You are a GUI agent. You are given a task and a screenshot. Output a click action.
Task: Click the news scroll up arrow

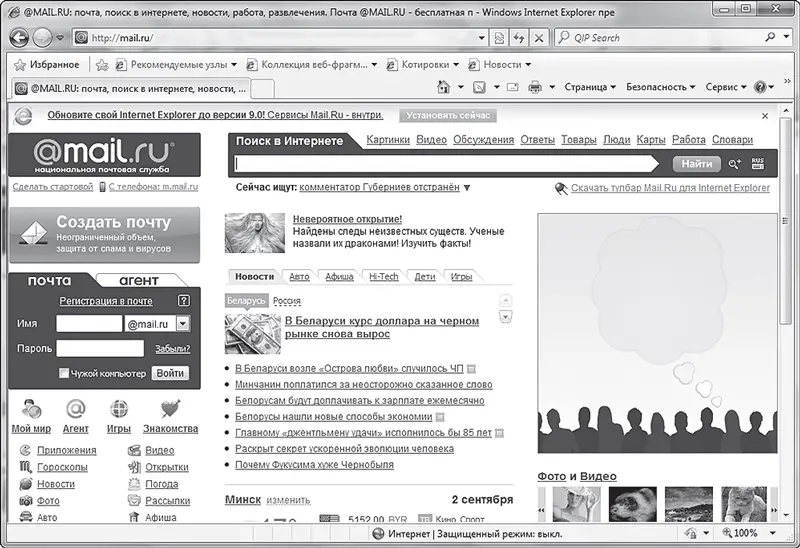click(505, 300)
